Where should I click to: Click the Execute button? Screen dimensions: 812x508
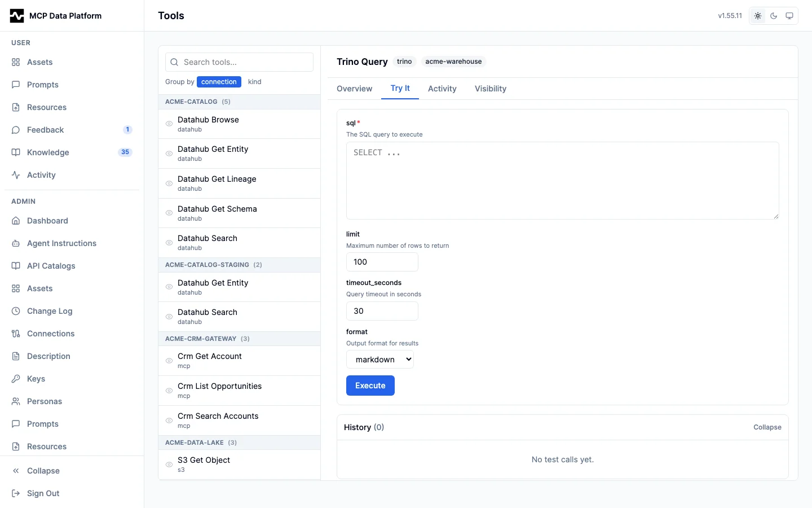click(x=370, y=386)
